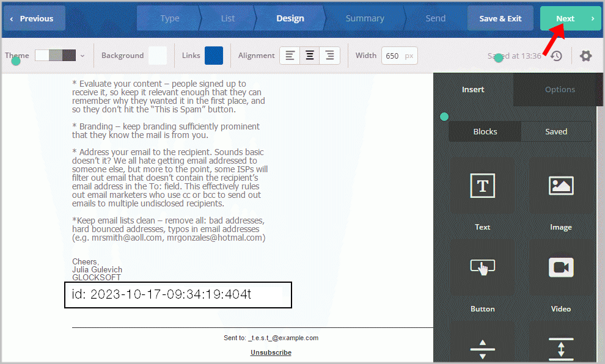Select the Design step

(x=290, y=18)
